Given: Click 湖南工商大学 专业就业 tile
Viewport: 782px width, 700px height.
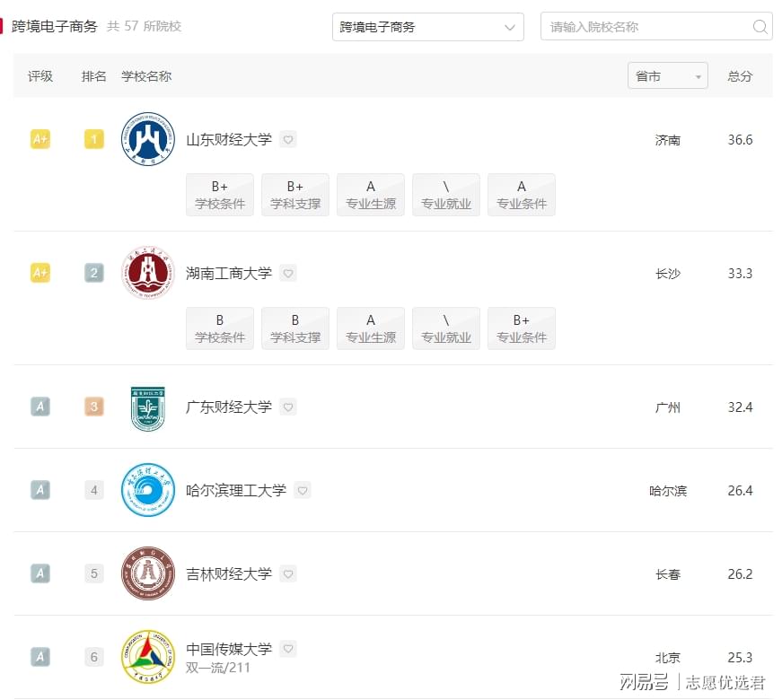Looking at the screenshot, I should pyautogui.click(x=446, y=328).
